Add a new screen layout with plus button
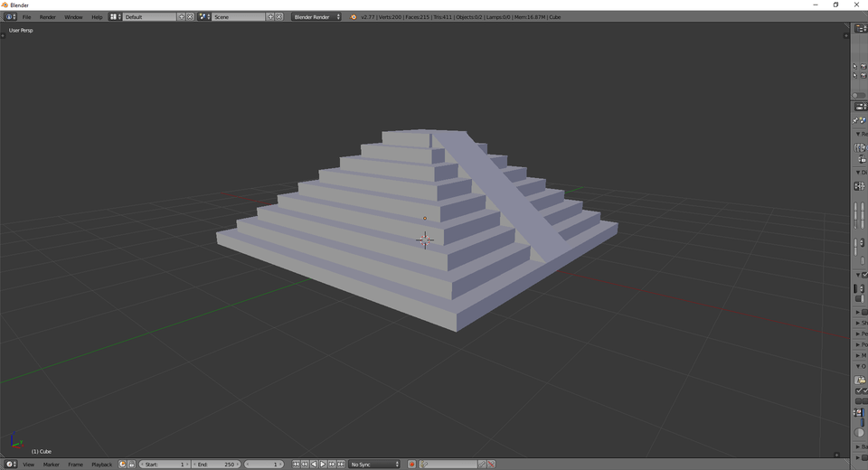The width and height of the screenshot is (868, 470). tap(181, 17)
